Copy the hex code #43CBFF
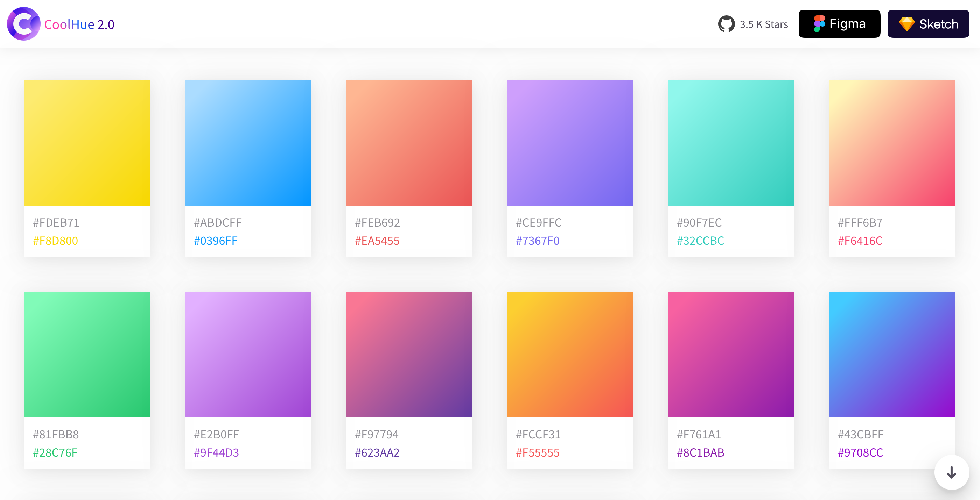980x500 pixels. point(861,435)
